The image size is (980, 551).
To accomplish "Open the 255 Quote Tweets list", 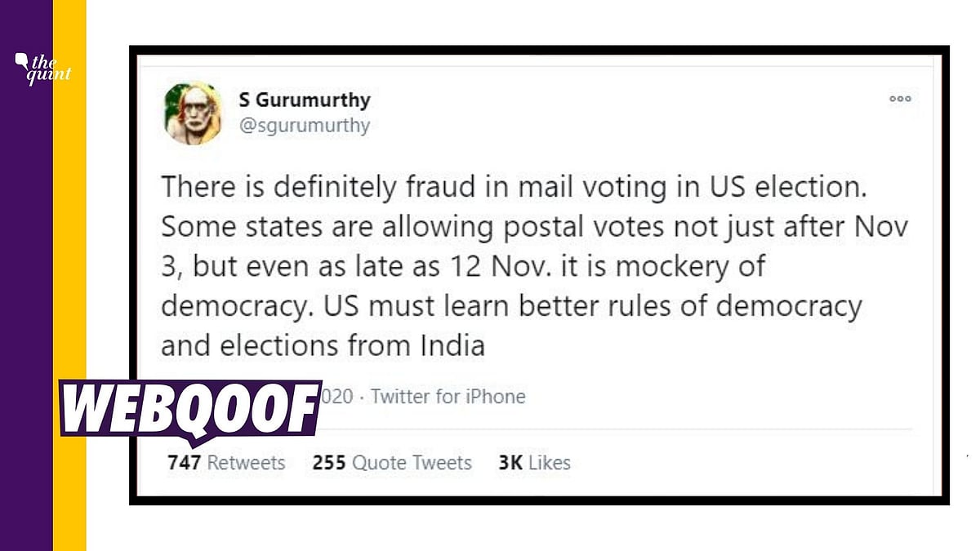I will 392,463.
